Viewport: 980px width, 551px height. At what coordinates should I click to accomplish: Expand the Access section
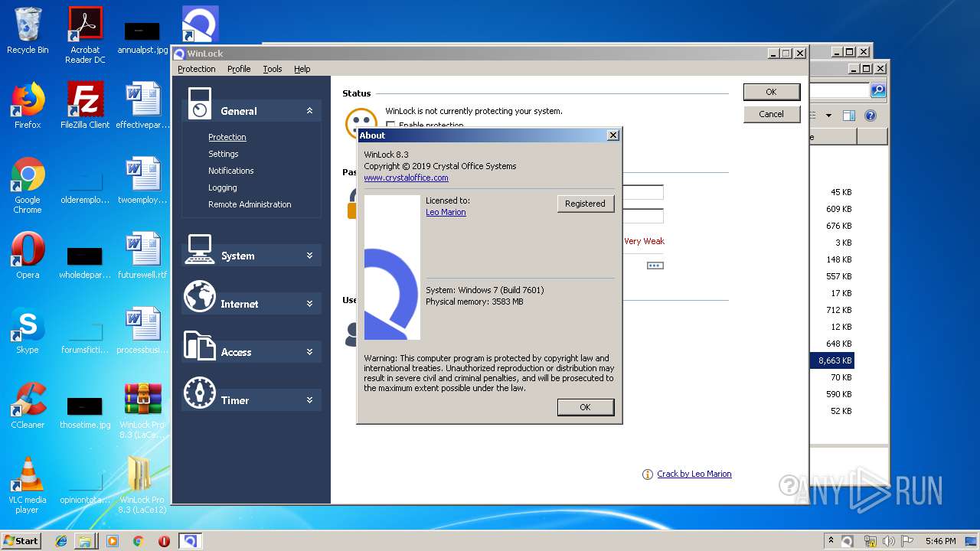click(309, 352)
